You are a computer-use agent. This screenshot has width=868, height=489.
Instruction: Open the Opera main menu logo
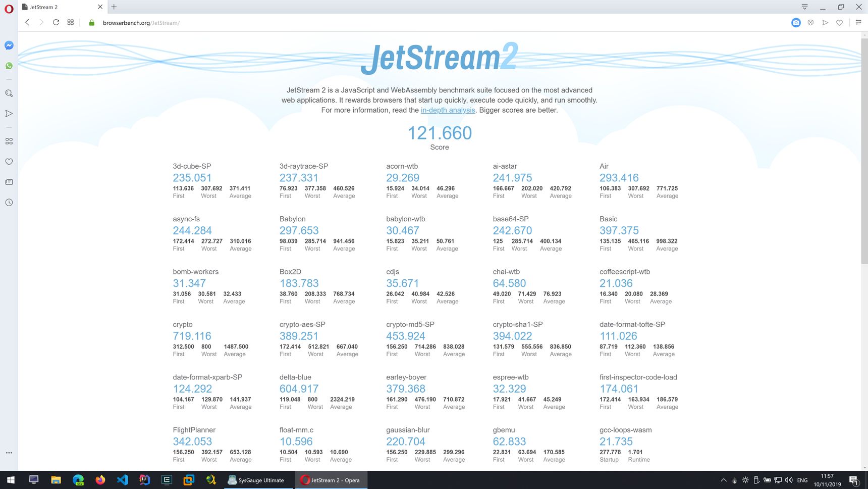coord(9,9)
